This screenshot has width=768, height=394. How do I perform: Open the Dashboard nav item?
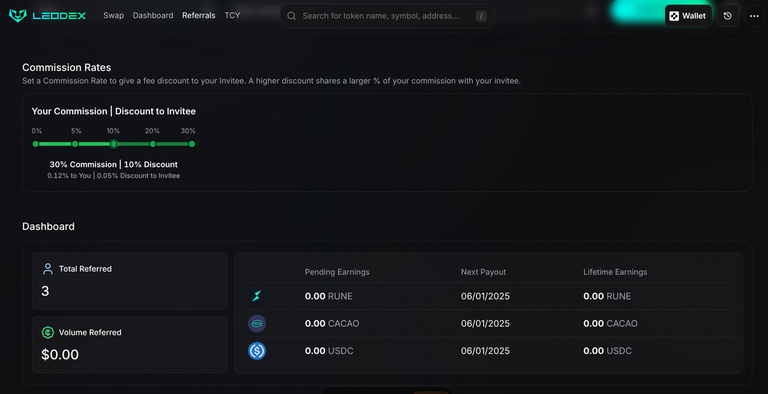153,16
